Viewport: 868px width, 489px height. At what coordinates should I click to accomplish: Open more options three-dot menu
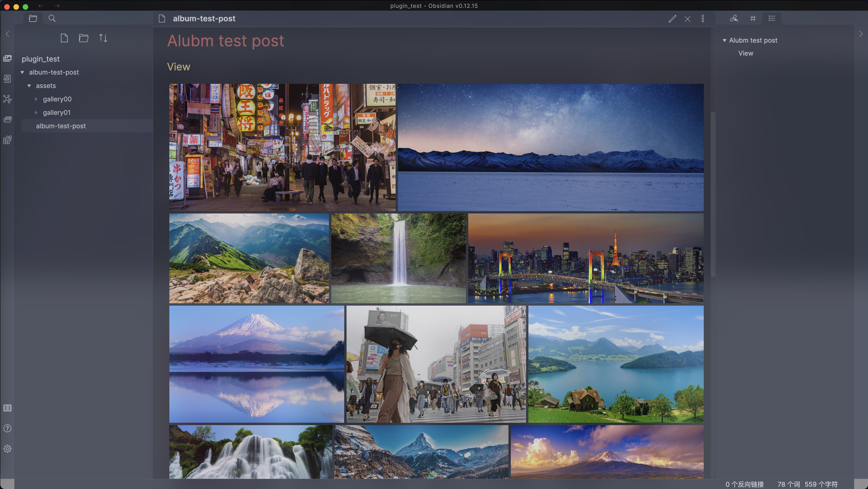tap(703, 19)
